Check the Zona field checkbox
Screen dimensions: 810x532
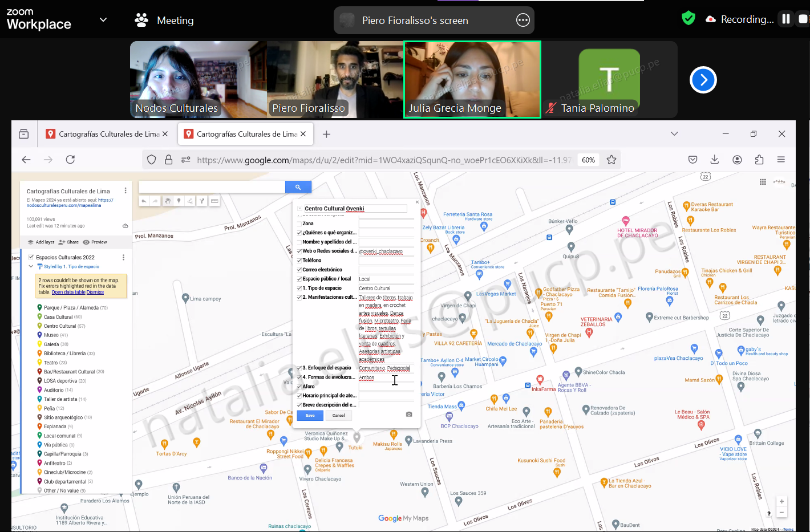coord(299,224)
